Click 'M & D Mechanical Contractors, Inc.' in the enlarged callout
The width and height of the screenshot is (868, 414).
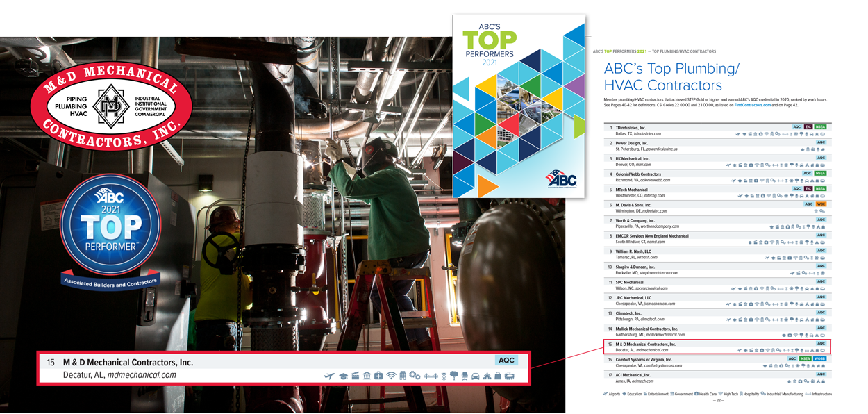pos(128,362)
